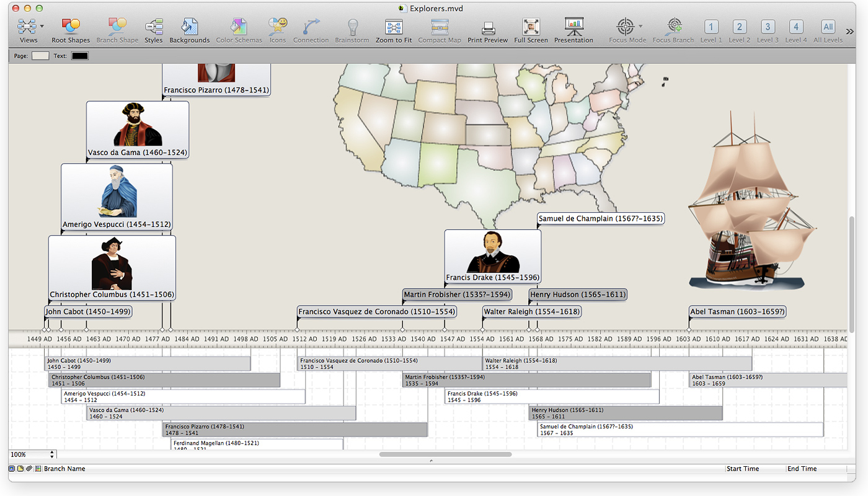Start Presentation mode
This screenshot has height=496, width=868.
[573, 29]
